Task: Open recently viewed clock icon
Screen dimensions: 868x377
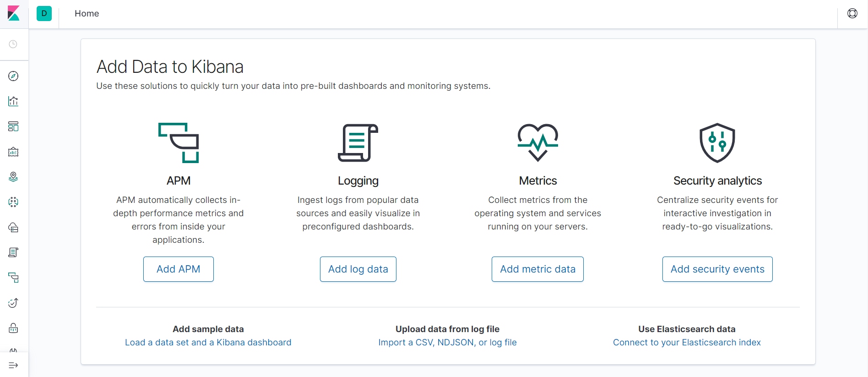Action: coord(13,44)
